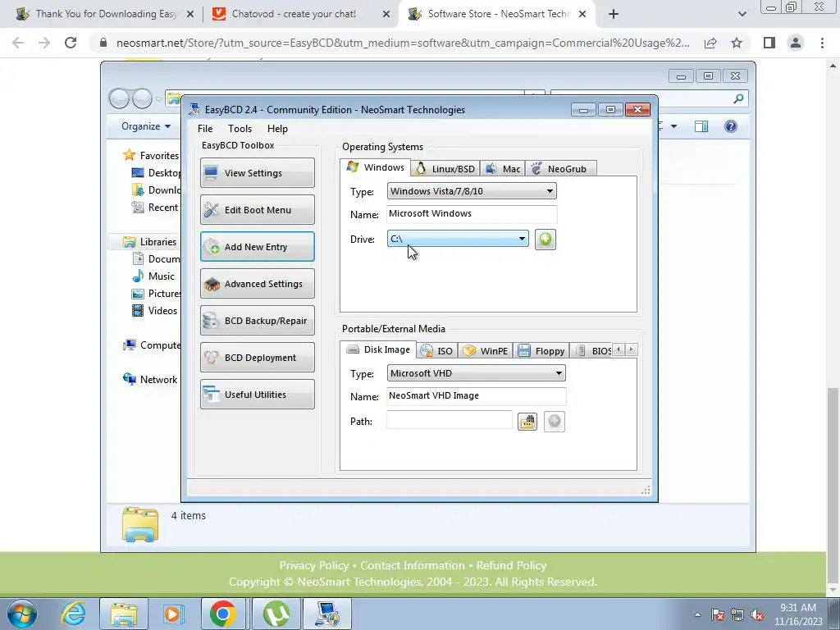The width and height of the screenshot is (840, 630).
Task: Open Explorer view options dropdown arrow
Action: click(x=673, y=126)
